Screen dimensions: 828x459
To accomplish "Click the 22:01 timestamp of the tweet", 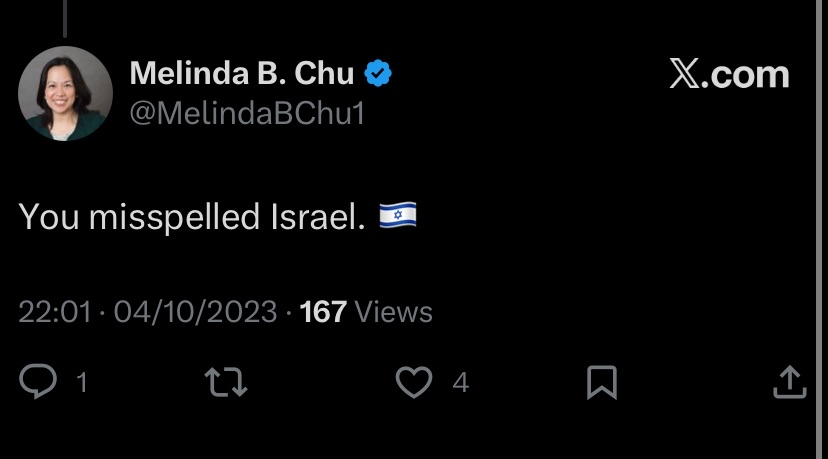I will coord(55,312).
